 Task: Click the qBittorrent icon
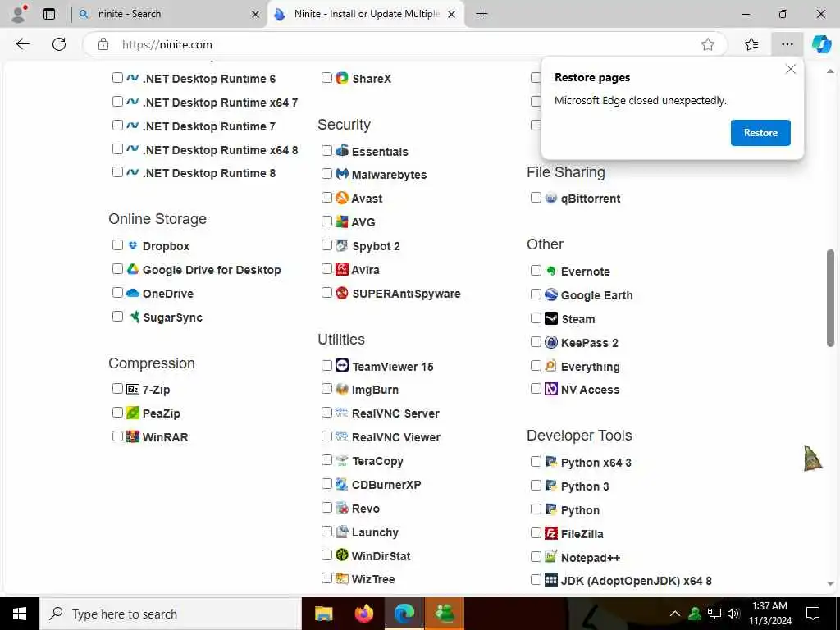point(550,198)
